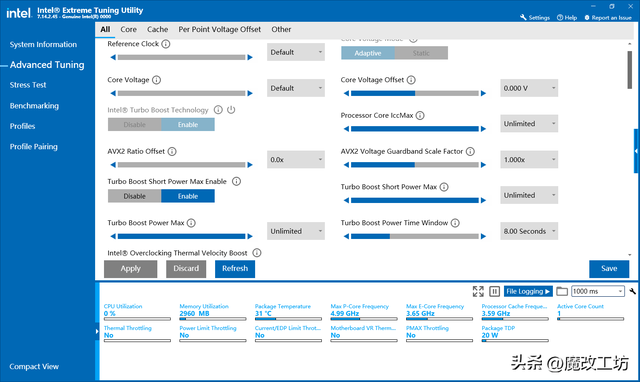
Task: Switch to the Core tab
Action: [129, 29]
